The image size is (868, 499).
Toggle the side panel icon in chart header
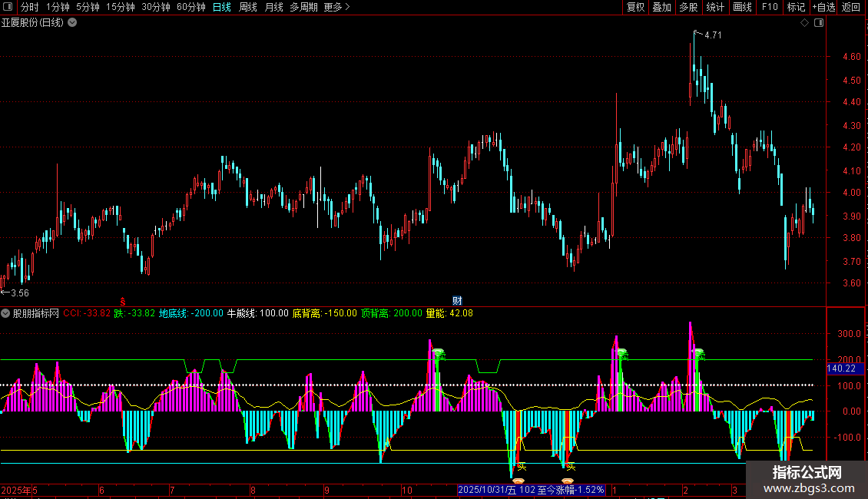click(x=819, y=23)
